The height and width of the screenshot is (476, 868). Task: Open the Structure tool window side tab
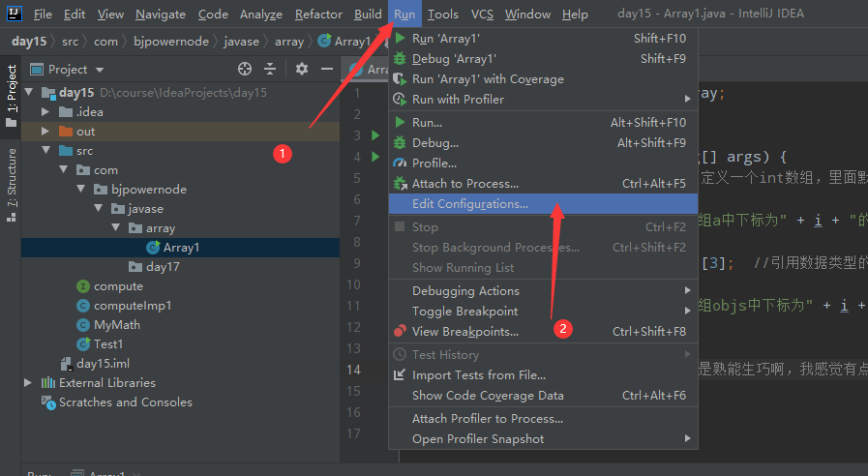click(x=11, y=185)
